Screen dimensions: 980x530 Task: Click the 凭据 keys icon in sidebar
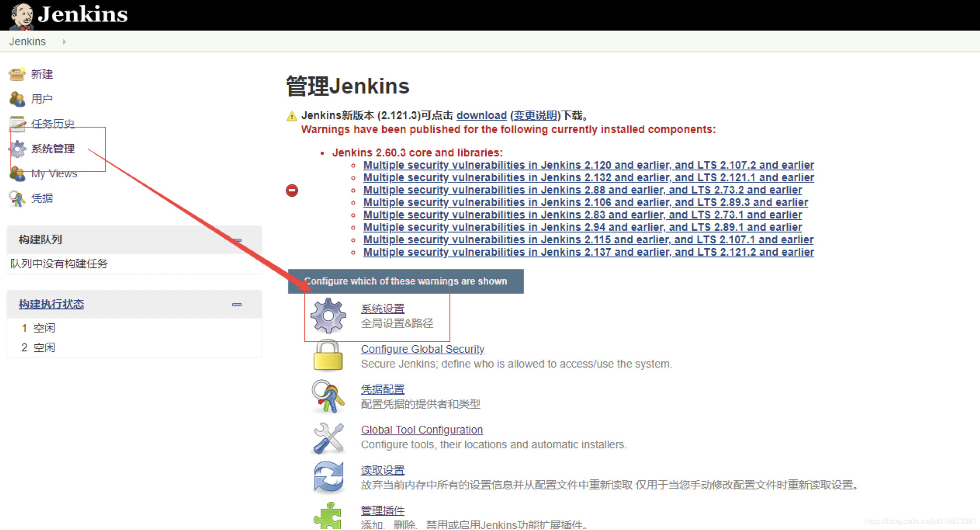tap(17, 198)
